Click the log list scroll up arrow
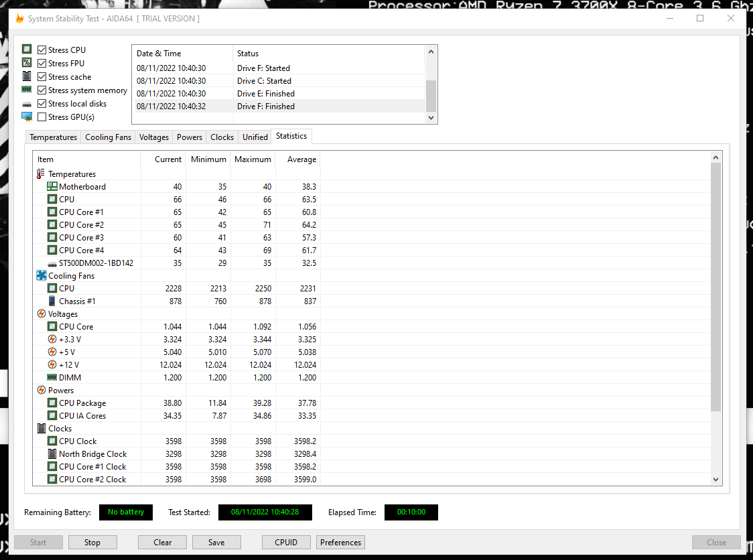This screenshot has width=753, height=560. pos(431,52)
